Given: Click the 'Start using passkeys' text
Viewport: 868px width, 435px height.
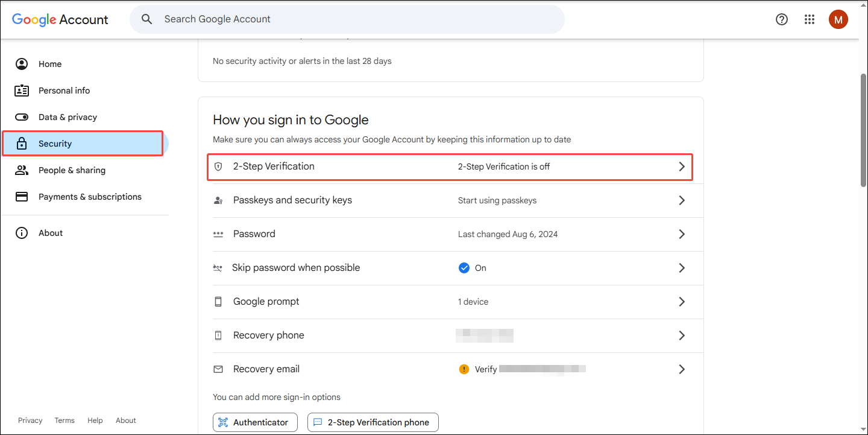Looking at the screenshot, I should (497, 200).
